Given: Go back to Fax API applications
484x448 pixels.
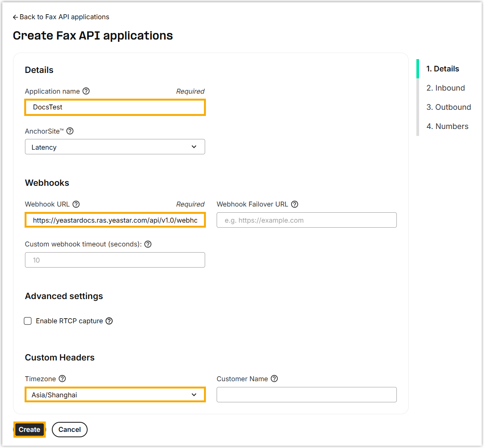Looking at the screenshot, I should (x=61, y=17).
